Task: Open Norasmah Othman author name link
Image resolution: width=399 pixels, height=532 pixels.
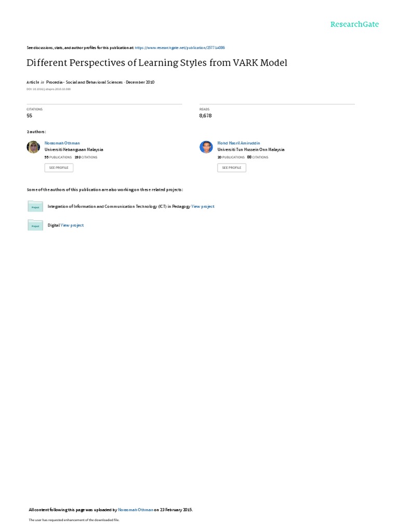Action: point(62,143)
